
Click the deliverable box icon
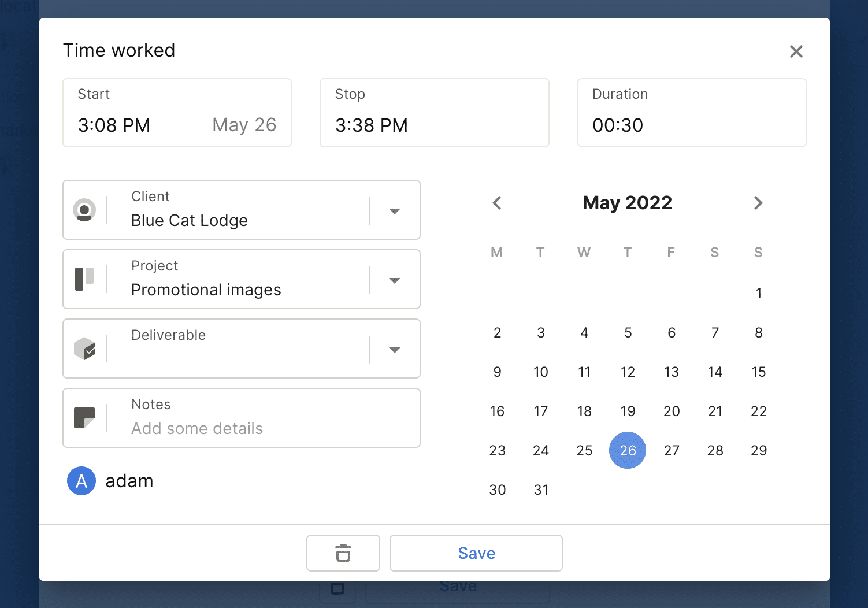pyautogui.click(x=84, y=349)
